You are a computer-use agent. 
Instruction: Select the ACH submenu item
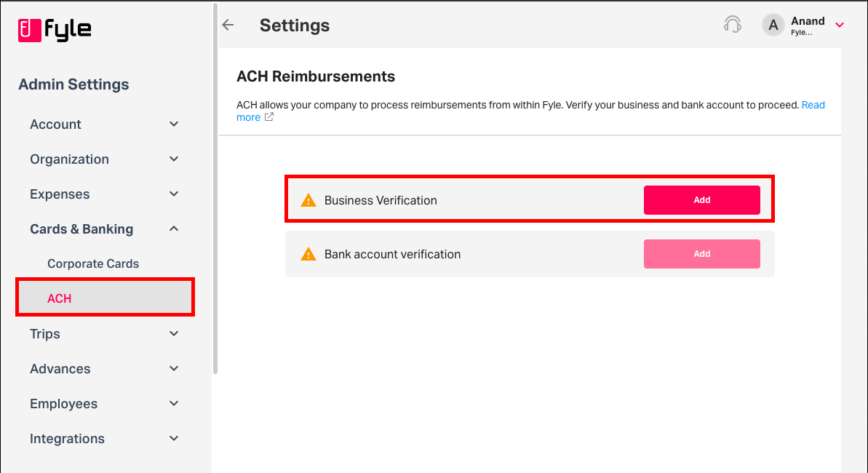tap(60, 298)
